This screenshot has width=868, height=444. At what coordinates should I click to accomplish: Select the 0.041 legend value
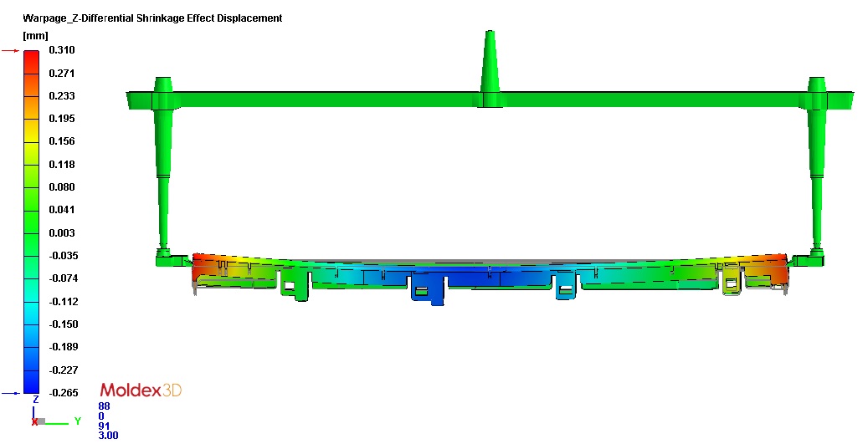pyautogui.click(x=62, y=210)
